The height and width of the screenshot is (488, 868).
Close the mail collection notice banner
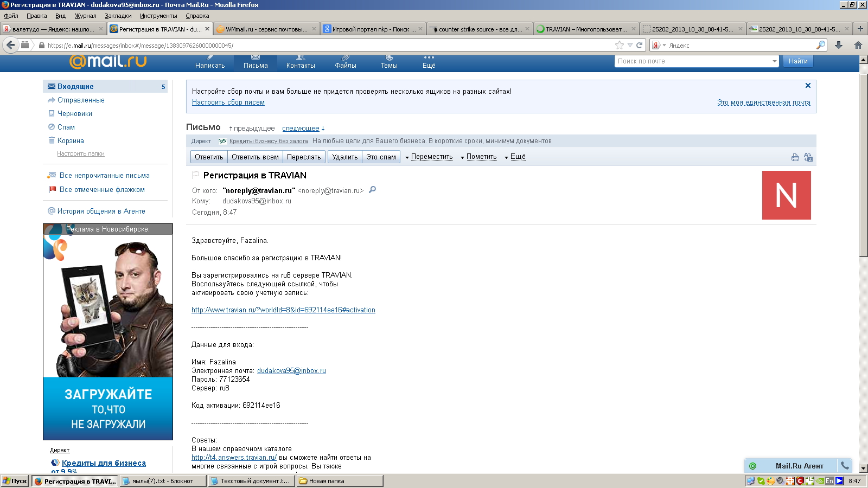(808, 86)
